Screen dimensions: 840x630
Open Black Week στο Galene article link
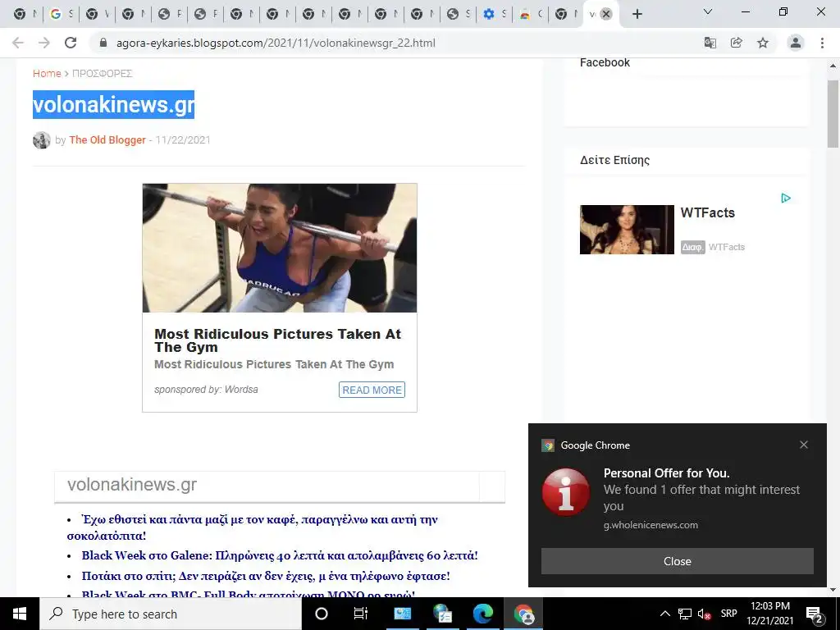[280, 555]
